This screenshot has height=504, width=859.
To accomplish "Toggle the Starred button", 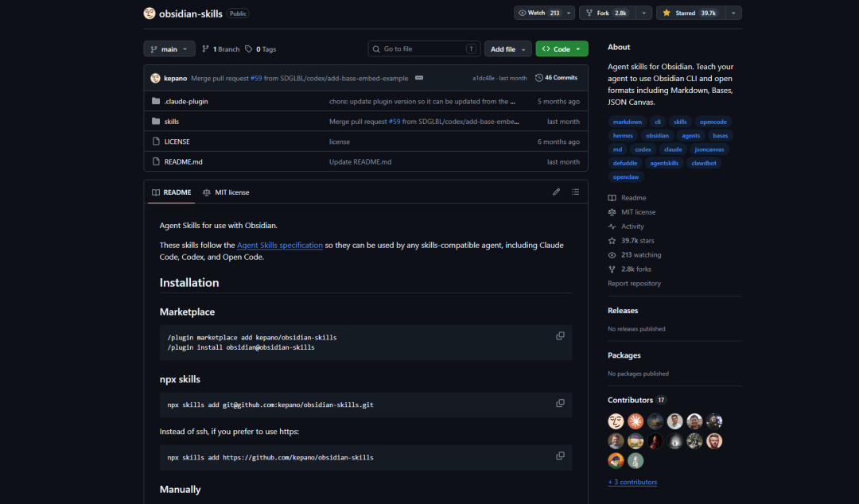I will (x=690, y=13).
